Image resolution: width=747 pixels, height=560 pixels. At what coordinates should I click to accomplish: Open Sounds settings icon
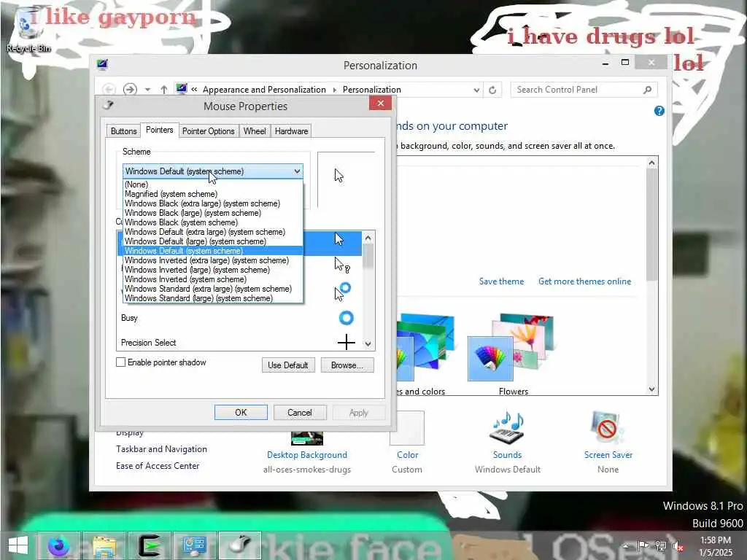point(507,428)
